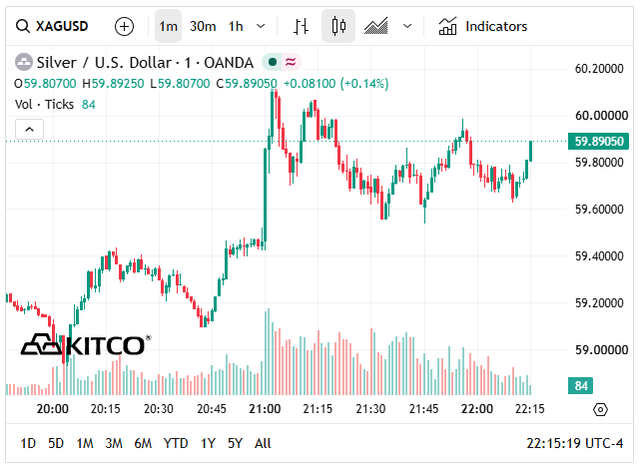Click the open value O59.80700
Image resolution: width=640 pixels, height=467 pixels.
pos(45,84)
